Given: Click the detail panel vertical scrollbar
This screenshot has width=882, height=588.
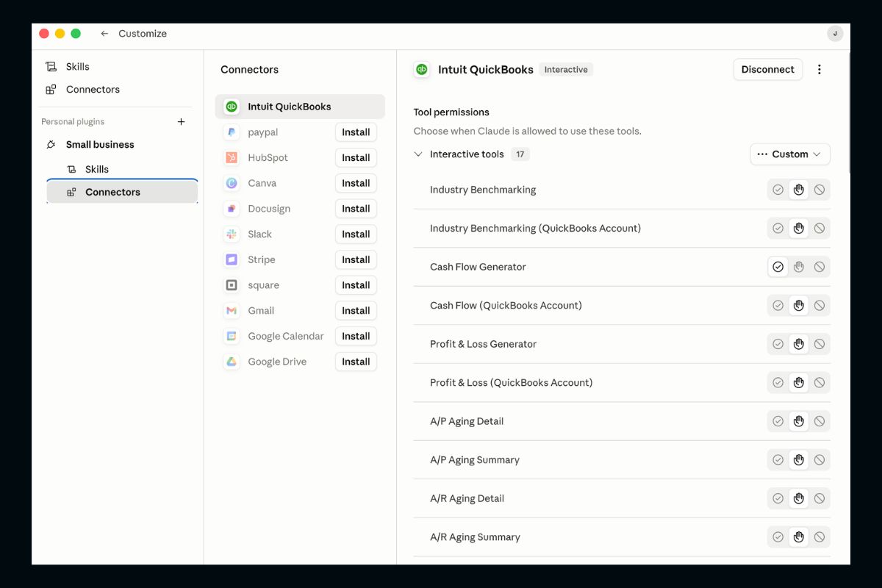Looking at the screenshot, I should click(849, 114).
